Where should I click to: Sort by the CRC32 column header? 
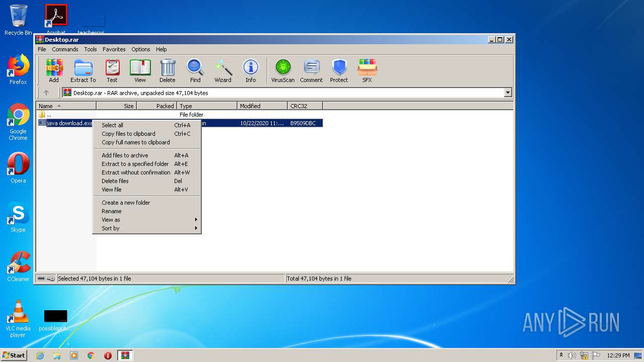pos(305,106)
